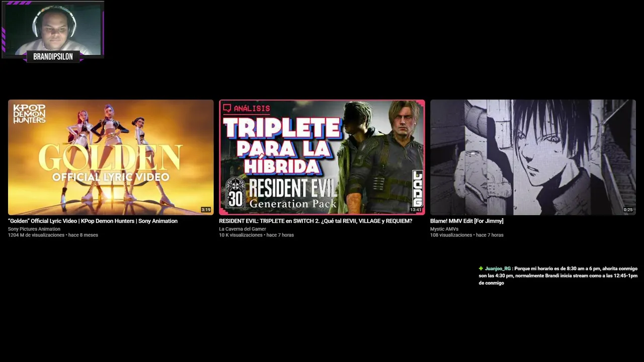The image size is (644, 362).
Task: Open the Golden Official Lyric Video thumbnail
Action: pyautogui.click(x=111, y=157)
